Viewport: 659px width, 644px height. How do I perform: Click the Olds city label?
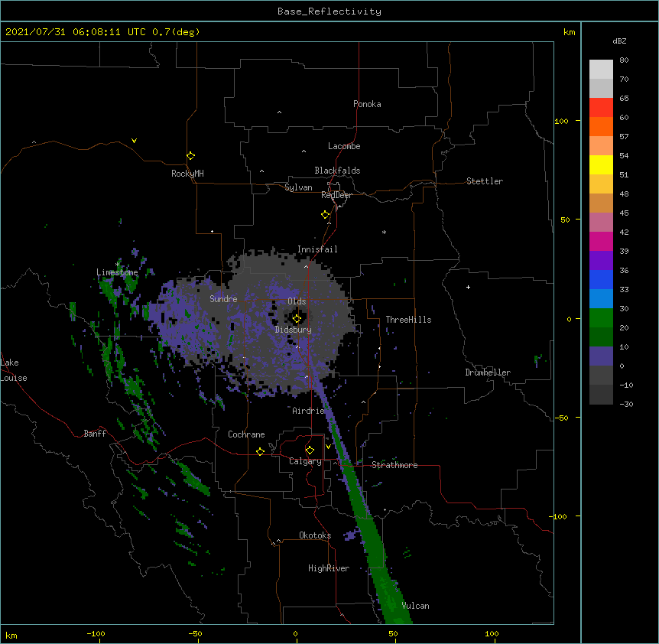click(x=297, y=301)
